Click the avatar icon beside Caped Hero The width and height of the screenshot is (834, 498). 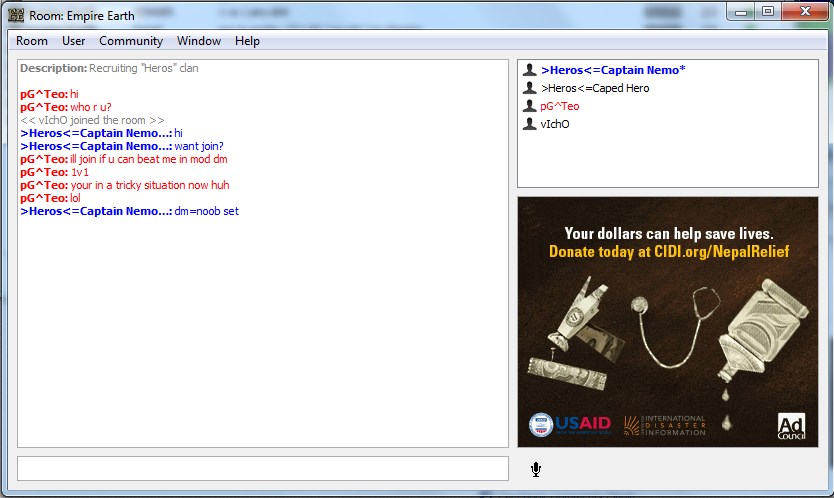point(529,89)
